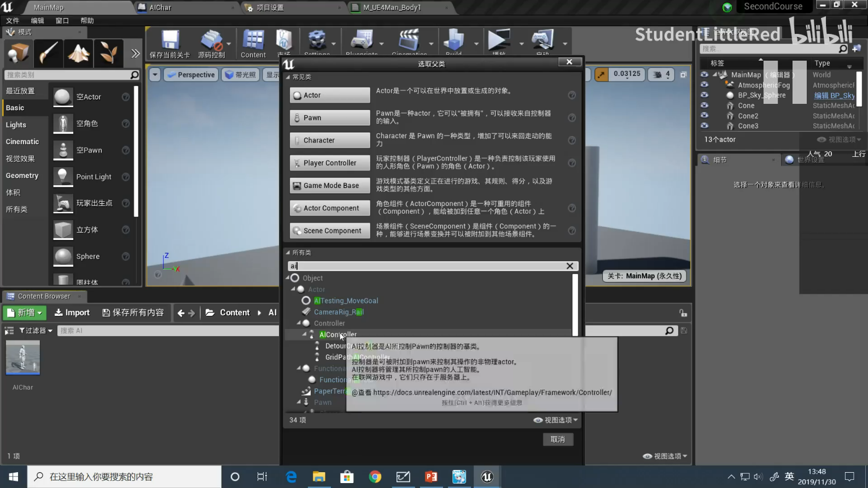Select the Landscape mode mountain icon
This screenshot has height=488, width=868.
pos(78,53)
